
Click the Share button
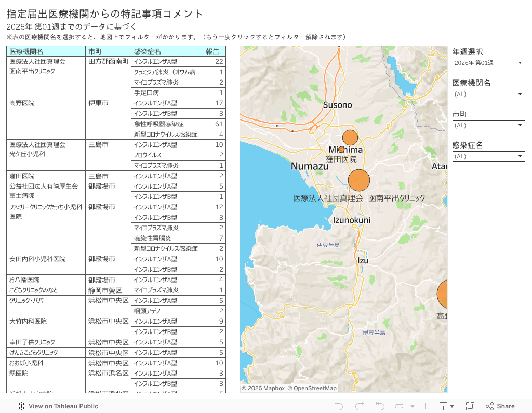[500, 406]
